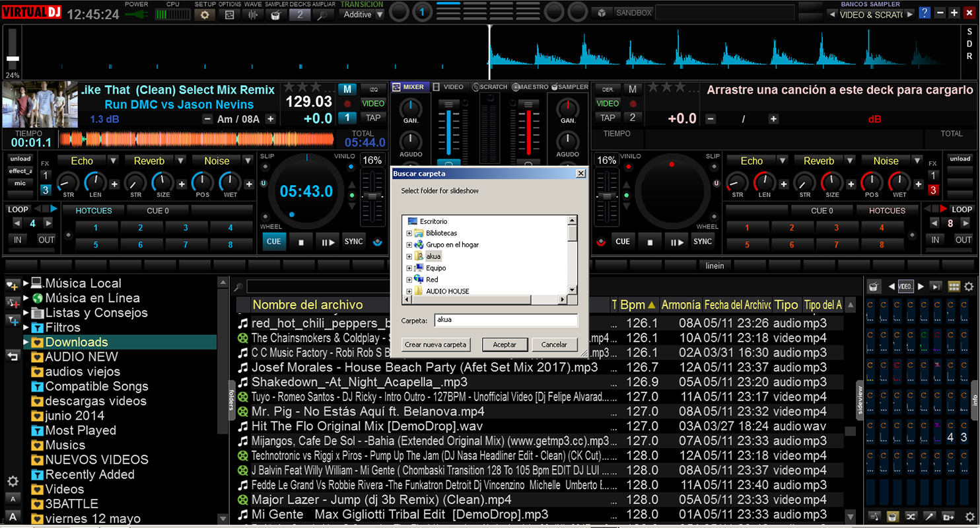Click the sideview shuffle icon at bottom
The height and width of the screenshot is (528, 980).
coord(911,516)
